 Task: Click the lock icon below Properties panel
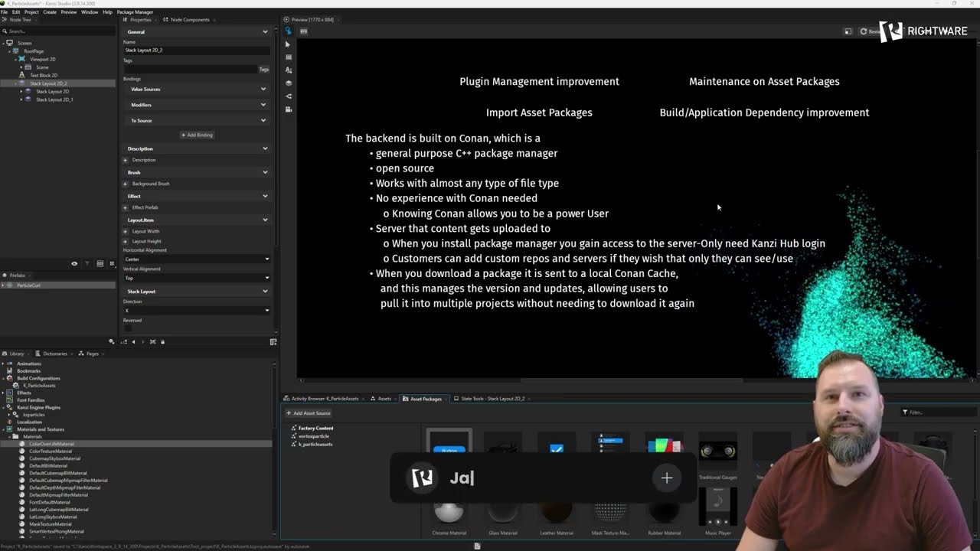coord(162,342)
